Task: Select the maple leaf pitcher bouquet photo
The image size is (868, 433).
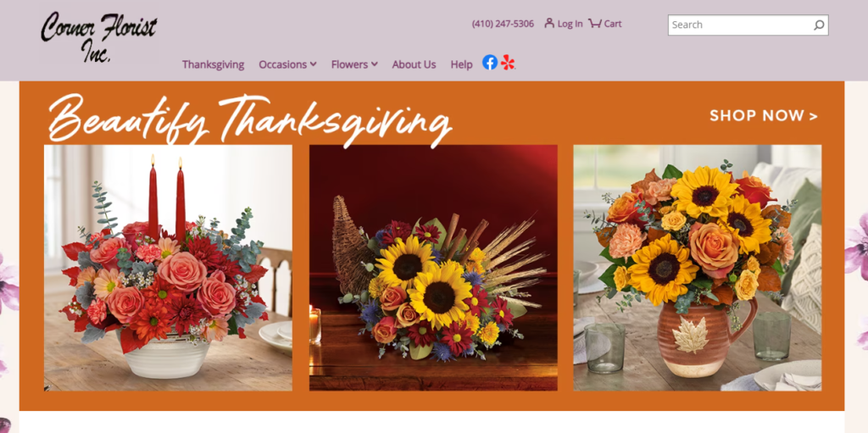Action: (x=698, y=268)
